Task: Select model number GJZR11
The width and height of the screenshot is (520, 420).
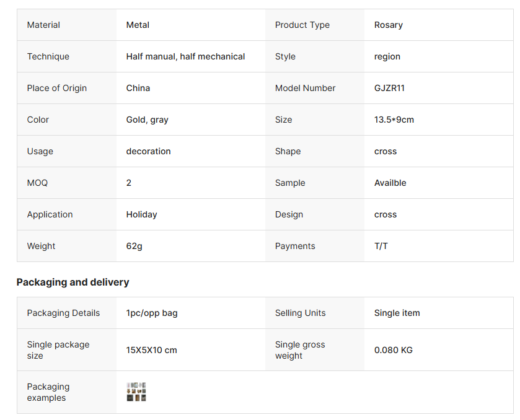Action: (389, 88)
